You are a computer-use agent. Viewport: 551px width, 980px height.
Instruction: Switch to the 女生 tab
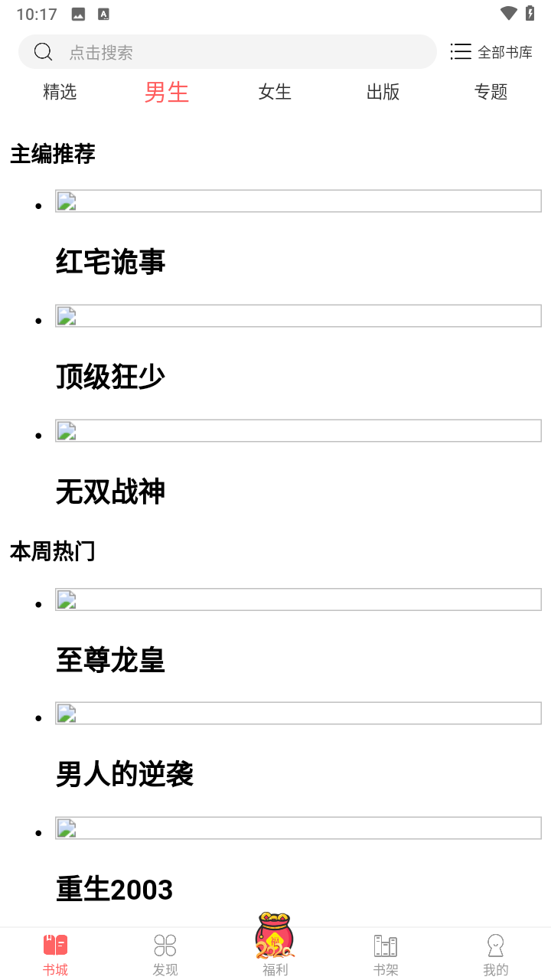[x=275, y=92]
